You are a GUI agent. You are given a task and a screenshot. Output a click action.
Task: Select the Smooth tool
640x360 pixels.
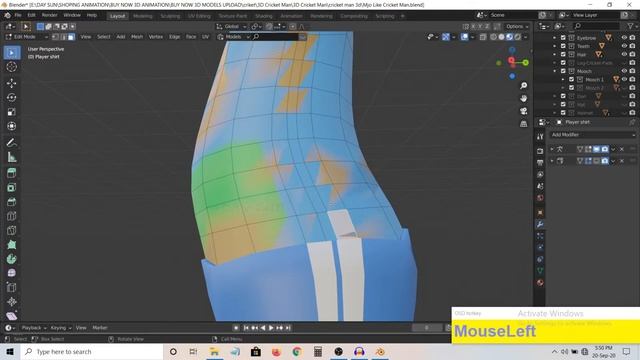[x=11, y=273]
